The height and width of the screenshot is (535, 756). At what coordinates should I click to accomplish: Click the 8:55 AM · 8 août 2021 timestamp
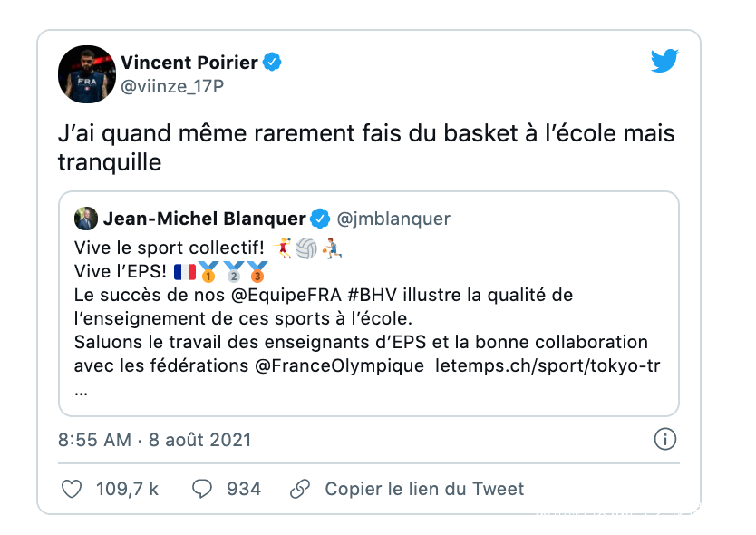coord(155,440)
